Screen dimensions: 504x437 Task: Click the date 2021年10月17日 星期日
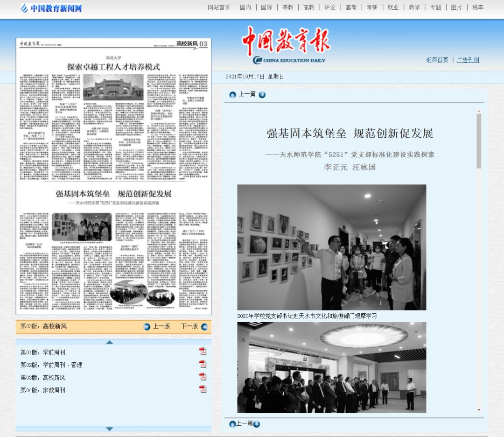coord(255,77)
